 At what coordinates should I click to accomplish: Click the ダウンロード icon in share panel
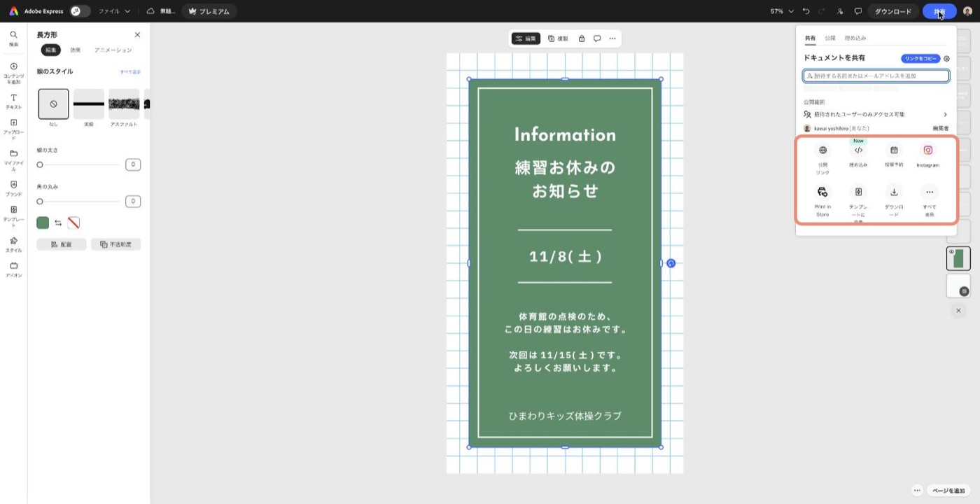point(894,192)
